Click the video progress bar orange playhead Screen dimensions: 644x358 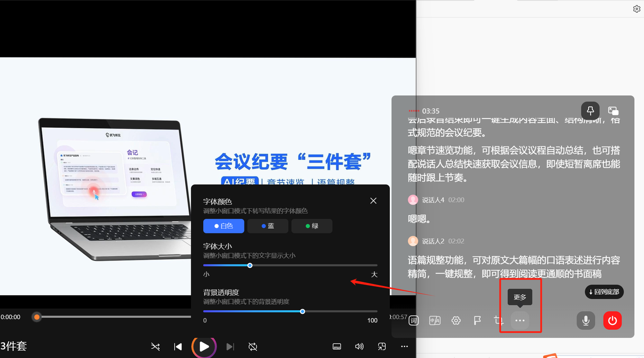coord(37,317)
